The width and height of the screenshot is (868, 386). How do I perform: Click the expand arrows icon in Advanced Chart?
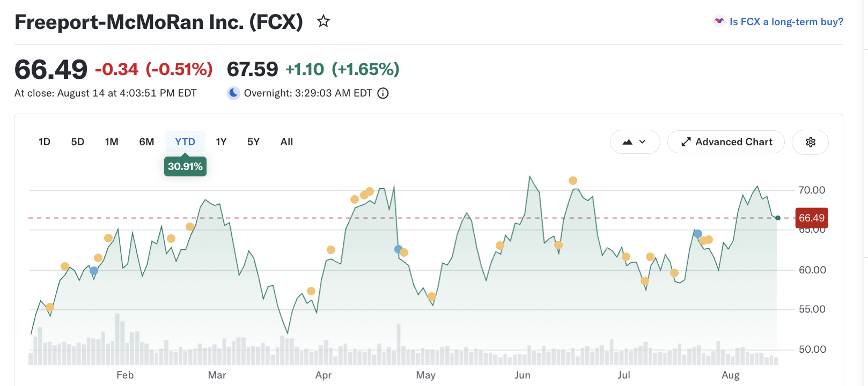pos(686,142)
